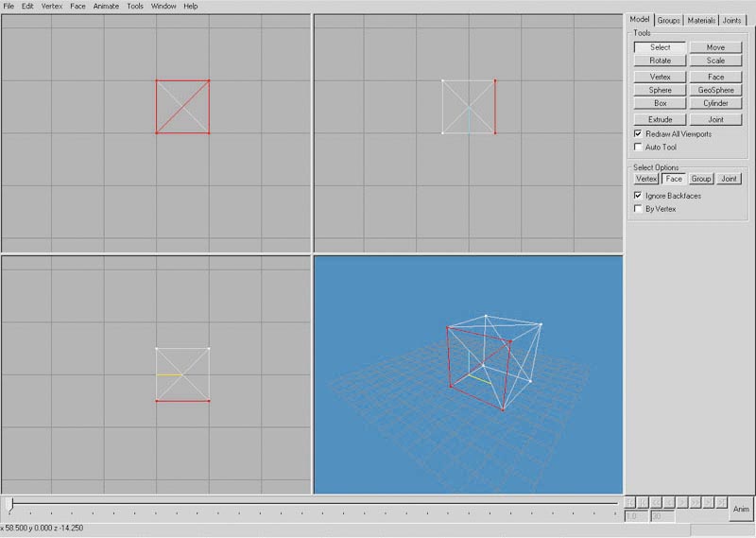Choose the Sphere primitive tool
The width and height of the screenshot is (756, 538).
click(660, 90)
